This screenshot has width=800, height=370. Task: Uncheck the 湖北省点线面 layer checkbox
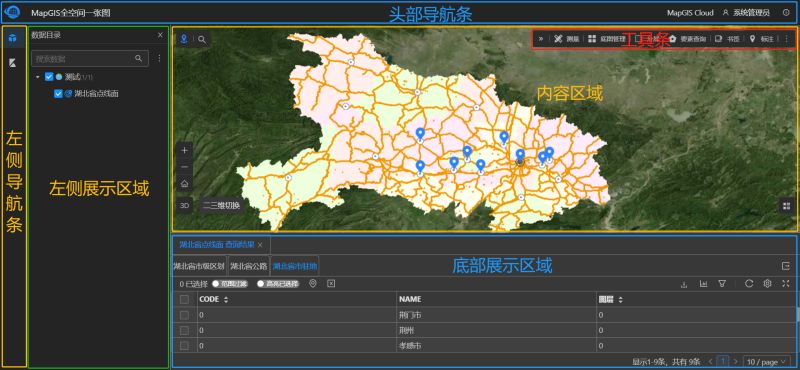[x=58, y=94]
